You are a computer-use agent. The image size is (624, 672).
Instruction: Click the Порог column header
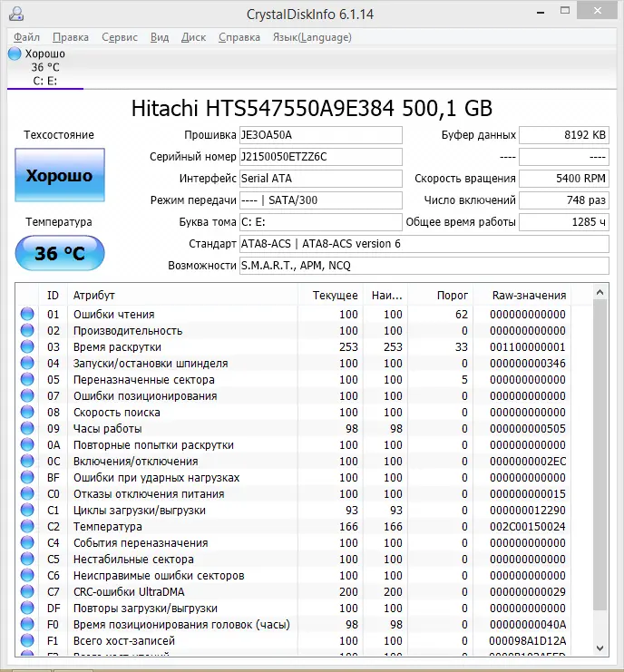440,296
